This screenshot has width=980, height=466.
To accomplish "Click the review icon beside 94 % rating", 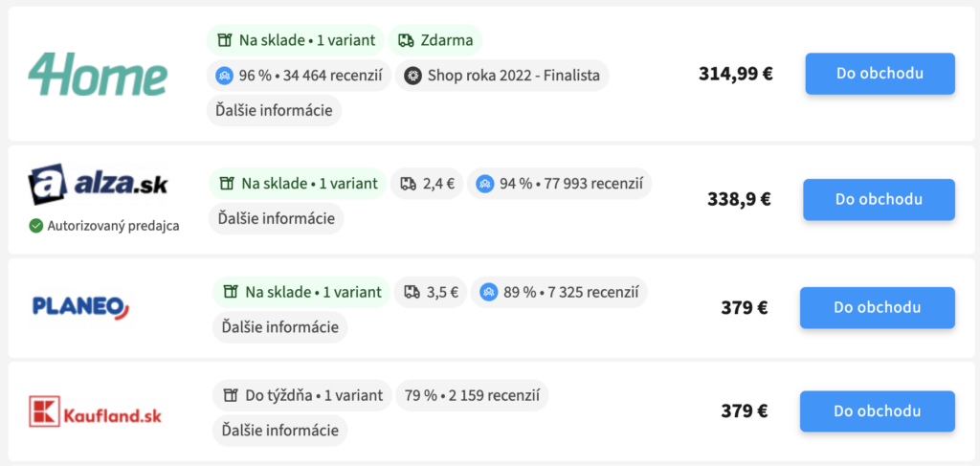I will (484, 184).
